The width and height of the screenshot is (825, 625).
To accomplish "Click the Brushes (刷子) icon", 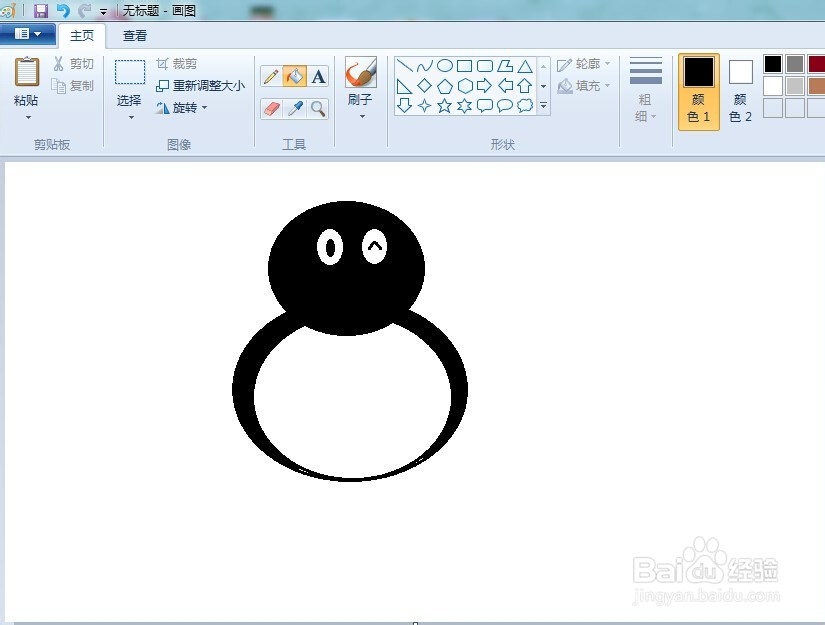I will [361, 72].
